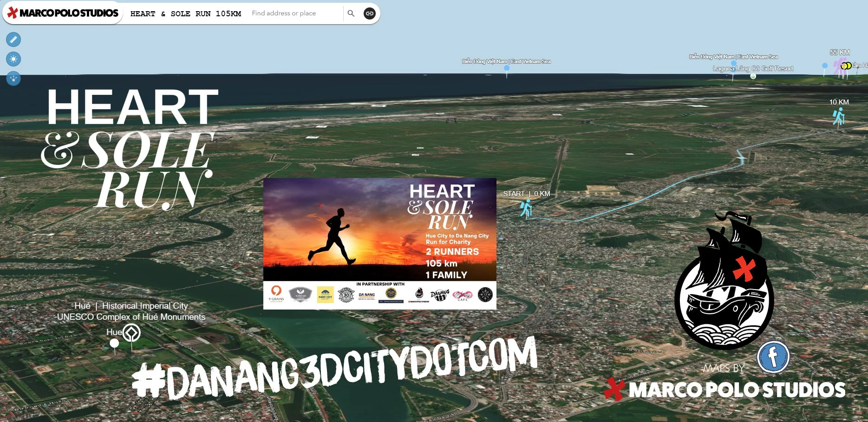The height and width of the screenshot is (422, 868).
Task: Click 'Laguna Lăng Cô Golf Resort' label
Action: [x=753, y=68]
